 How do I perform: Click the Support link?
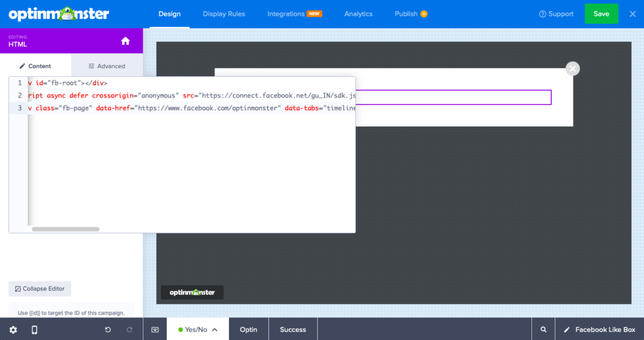(x=556, y=14)
